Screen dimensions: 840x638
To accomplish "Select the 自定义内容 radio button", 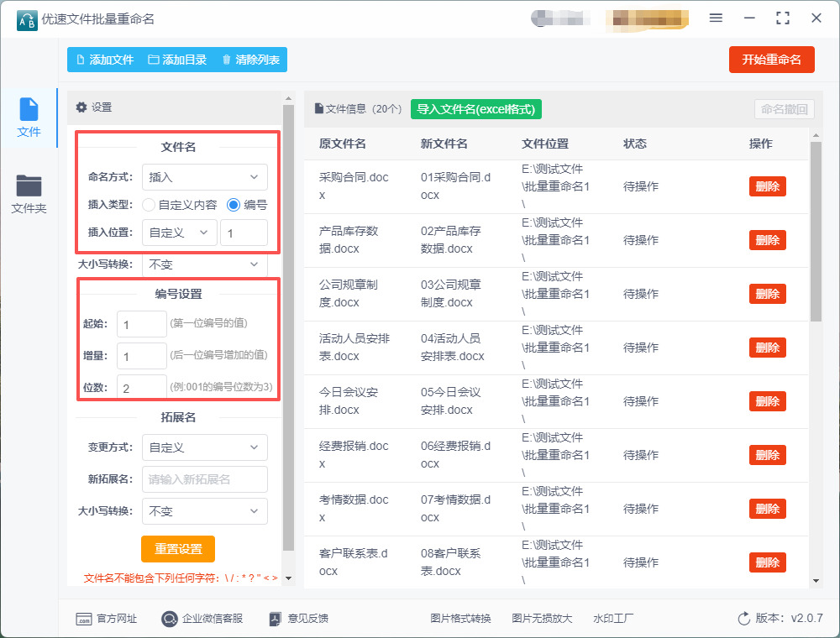I will [x=149, y=204].
